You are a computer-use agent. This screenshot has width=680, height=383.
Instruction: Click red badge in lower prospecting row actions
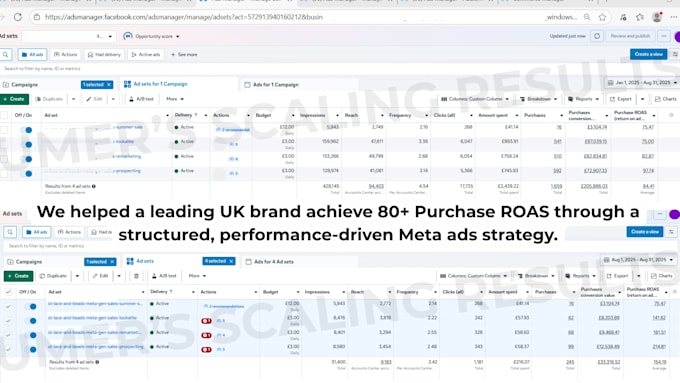(x=206, y=350)
